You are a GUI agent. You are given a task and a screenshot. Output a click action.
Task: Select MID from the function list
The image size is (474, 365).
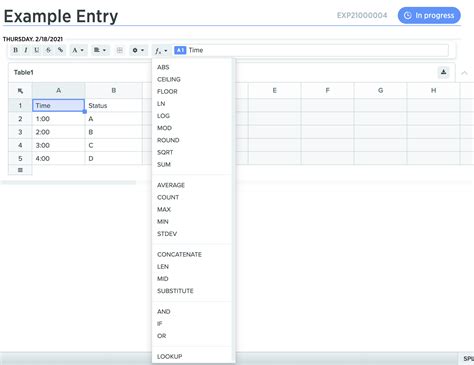pyautogui.click(x=163, y=279)
